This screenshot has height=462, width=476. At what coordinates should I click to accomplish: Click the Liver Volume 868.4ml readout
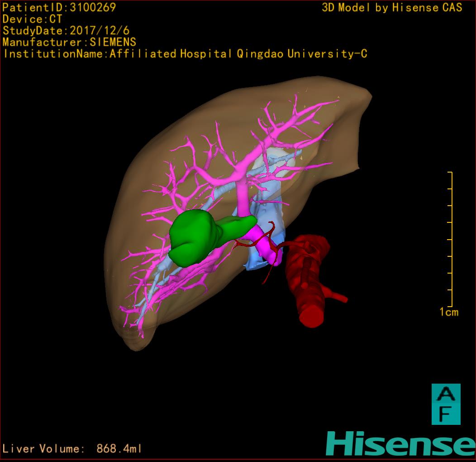click(x=72, y=448)
